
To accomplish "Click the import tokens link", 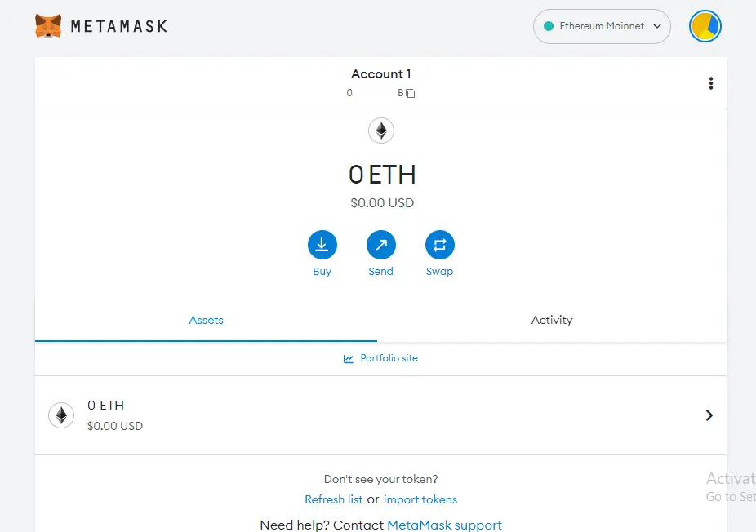I will tap(420, 499).
